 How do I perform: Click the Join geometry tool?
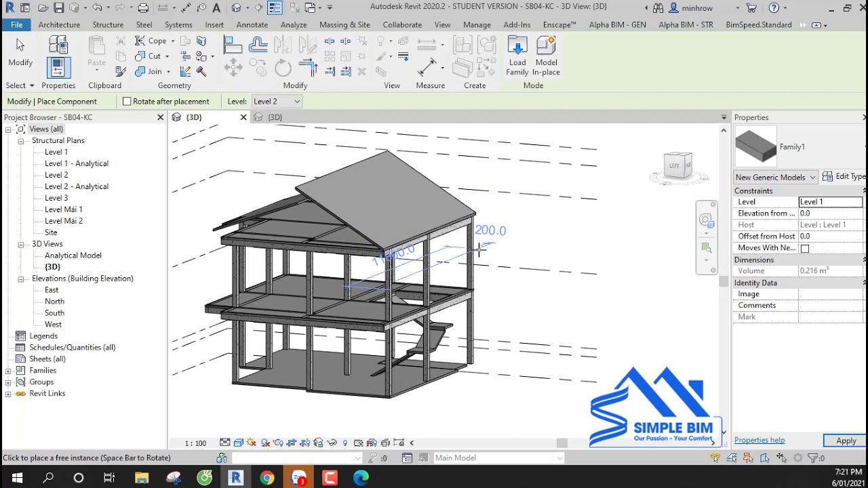(x=153, y=71)
